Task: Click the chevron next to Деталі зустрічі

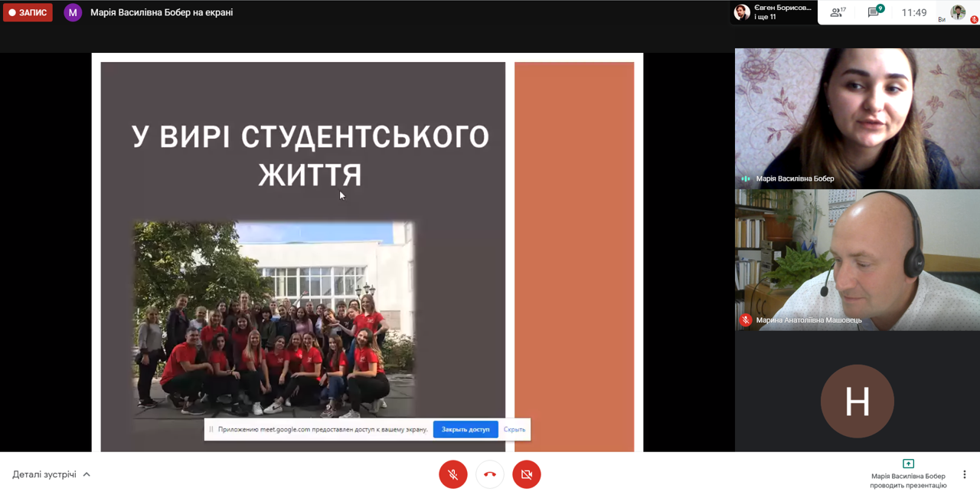Action: [x=87, y=474]
